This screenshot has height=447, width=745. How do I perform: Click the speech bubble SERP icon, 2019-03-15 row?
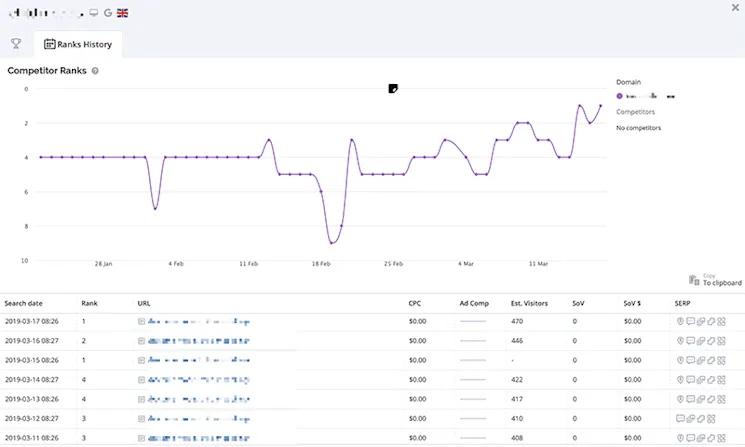(x=691, y=360)
